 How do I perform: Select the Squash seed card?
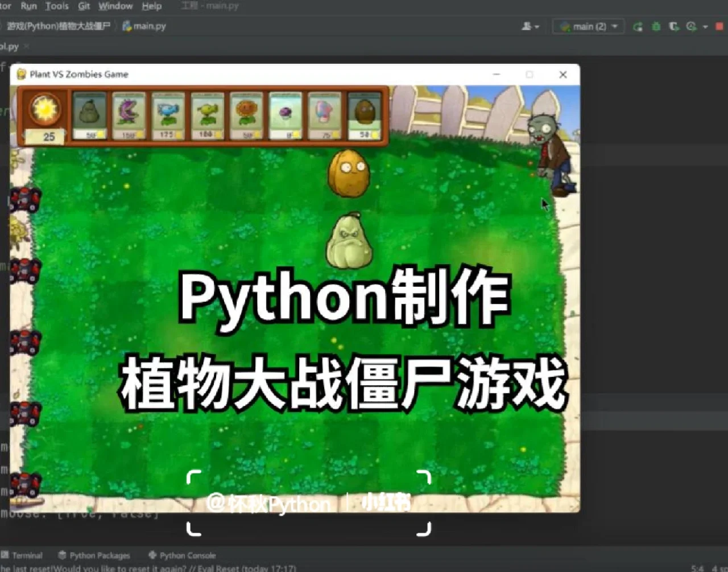click(89, 116)
